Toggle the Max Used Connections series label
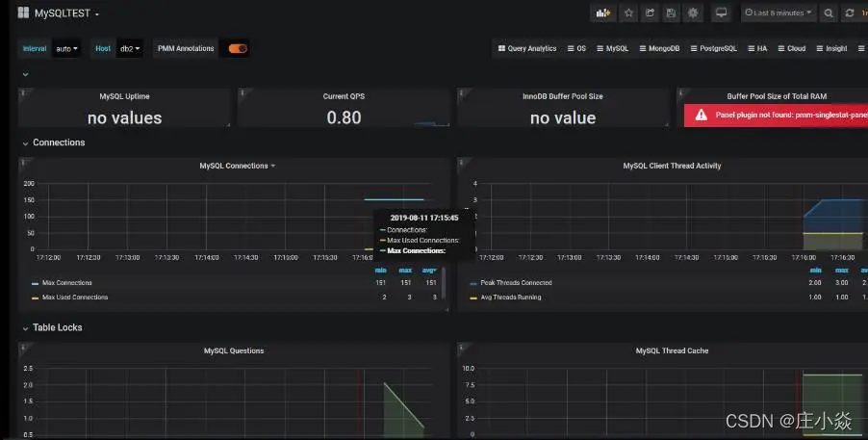Screen dimensions: 868x440 pyautogui.click(x=75, y=298)
